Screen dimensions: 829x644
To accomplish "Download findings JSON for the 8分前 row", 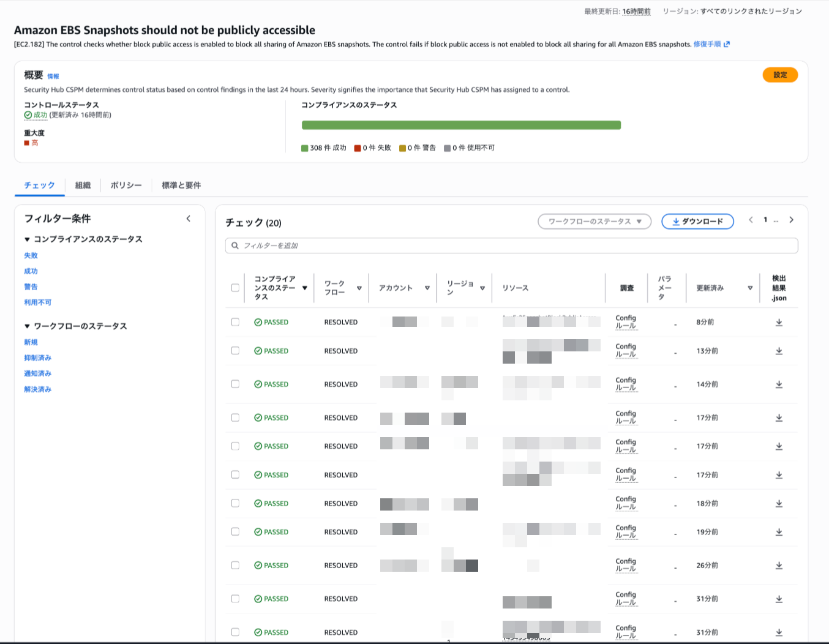I will coord(779,323).
